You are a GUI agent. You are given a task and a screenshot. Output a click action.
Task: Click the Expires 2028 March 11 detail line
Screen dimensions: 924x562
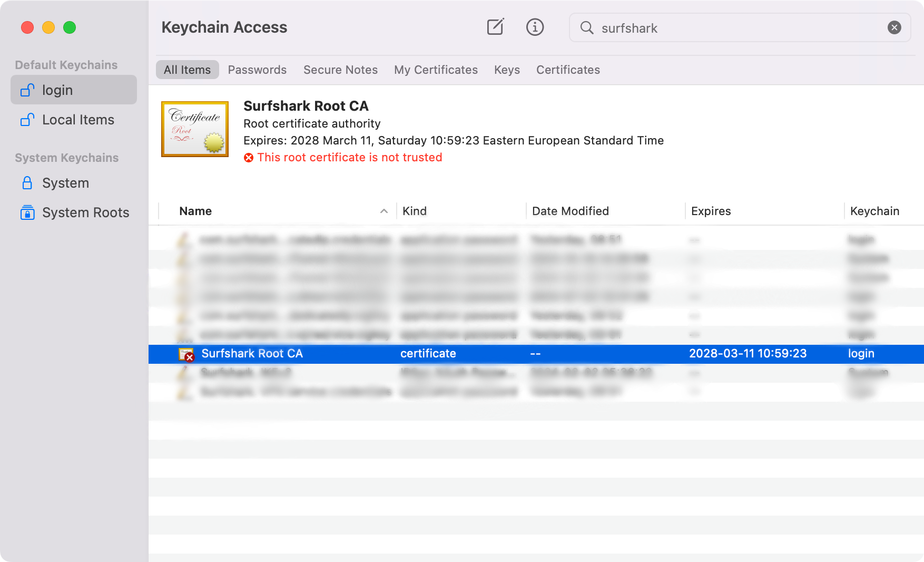(x=454, y=140)
